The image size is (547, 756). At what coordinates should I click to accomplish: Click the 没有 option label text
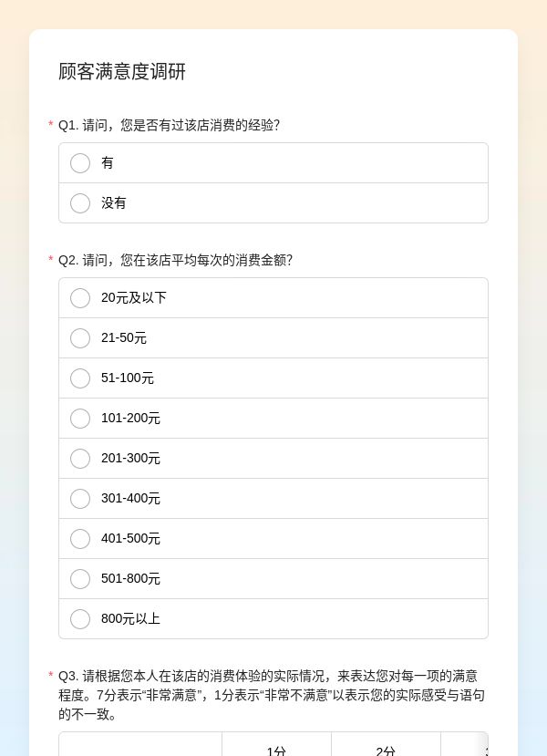point(114,203)
